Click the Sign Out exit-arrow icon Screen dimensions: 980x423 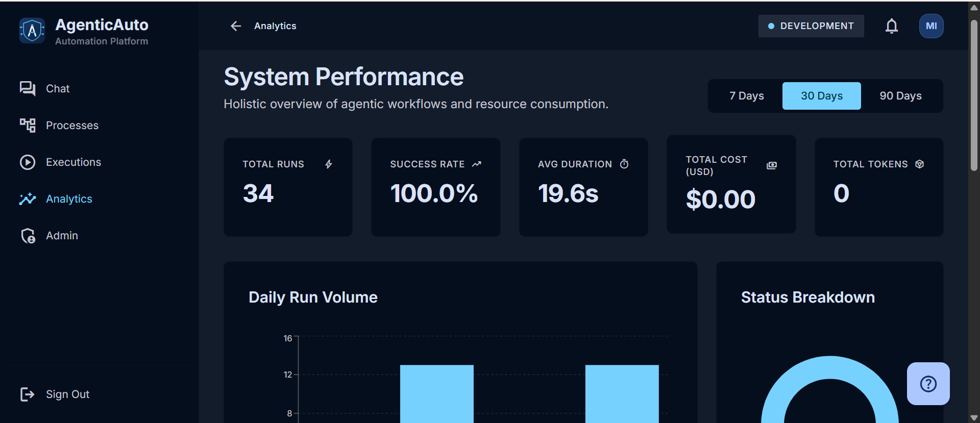click(x=28, y=394)
